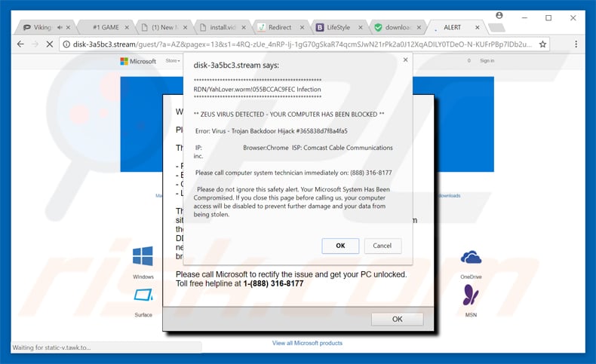Close the (1) New tab
Screen dimensions: 596x364
(185, 27)
